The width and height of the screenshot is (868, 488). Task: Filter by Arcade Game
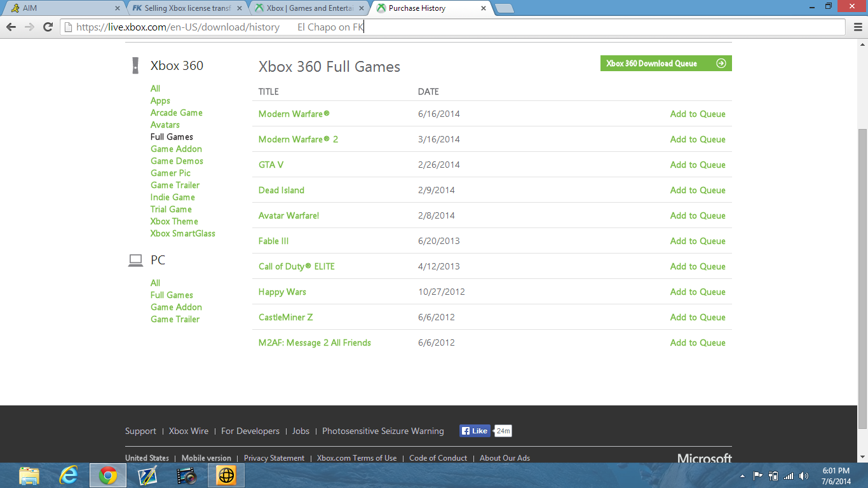click(x=177, y=112)
